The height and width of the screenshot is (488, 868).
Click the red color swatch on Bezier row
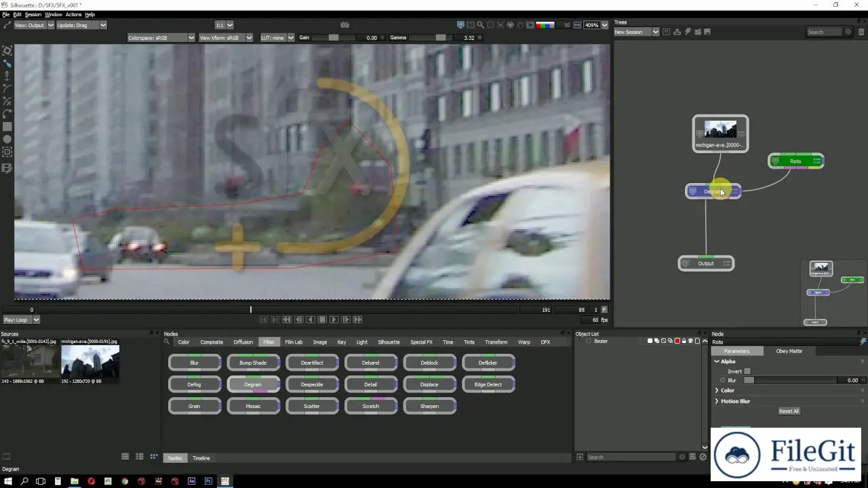677,341
